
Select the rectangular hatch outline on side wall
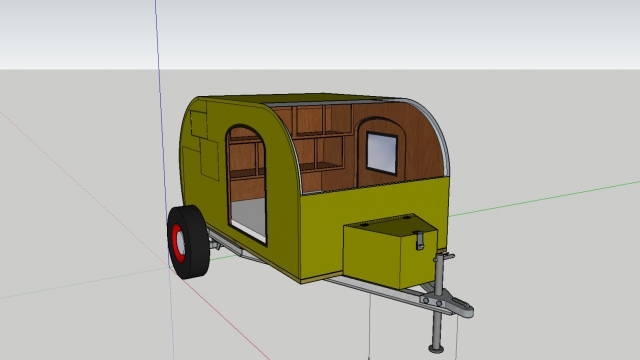pos(209,160)
